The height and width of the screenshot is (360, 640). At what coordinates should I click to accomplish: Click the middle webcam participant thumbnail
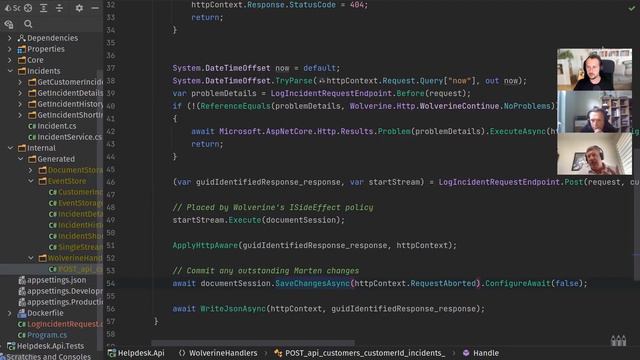pyautogui.click(x=594, y=112)
